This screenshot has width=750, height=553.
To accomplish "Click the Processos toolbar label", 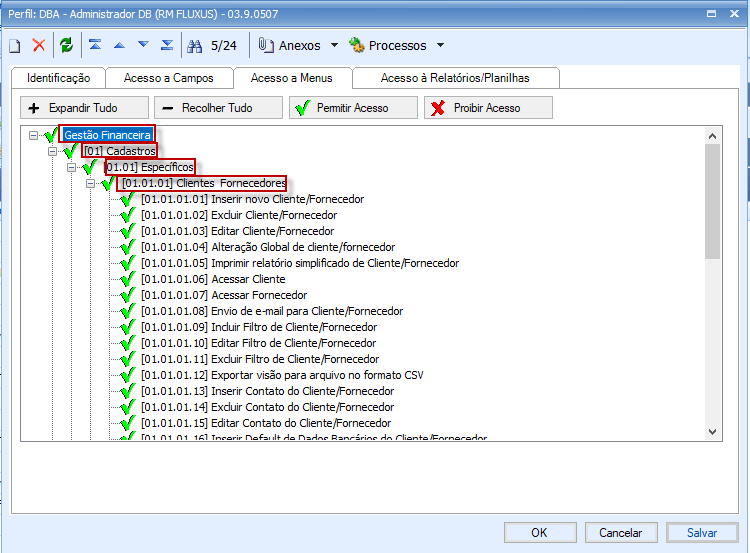I will coord(397,45).
